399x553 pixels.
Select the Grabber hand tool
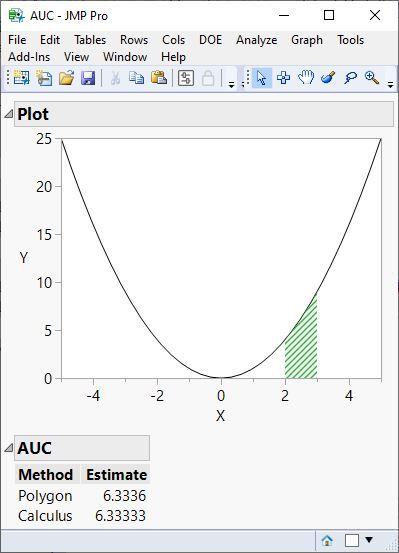click(x=306, y=77)
